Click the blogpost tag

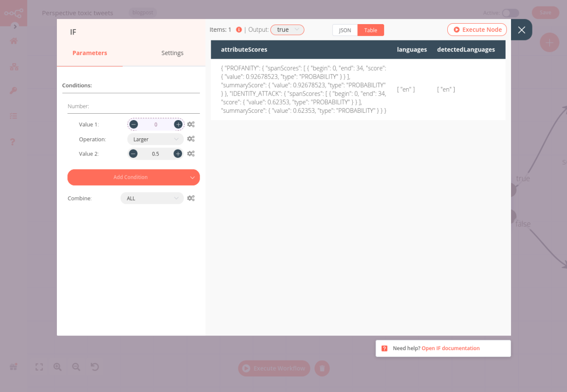point(142,13)
